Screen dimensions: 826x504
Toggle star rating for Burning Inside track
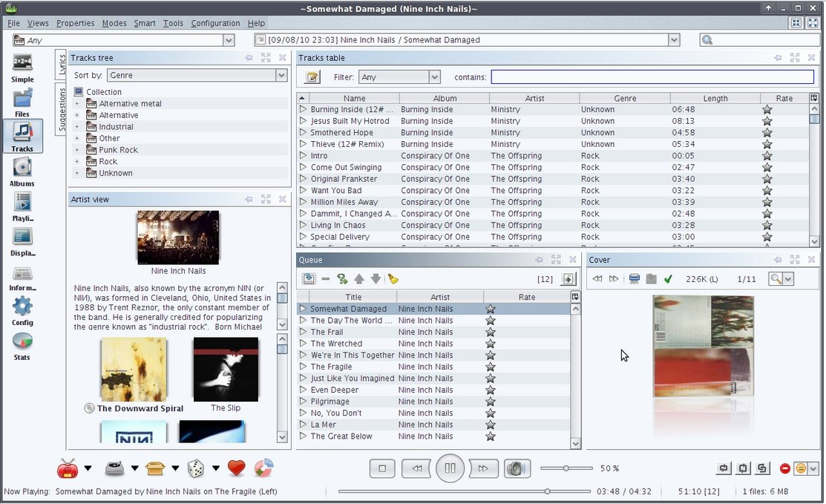pos(767,110)
